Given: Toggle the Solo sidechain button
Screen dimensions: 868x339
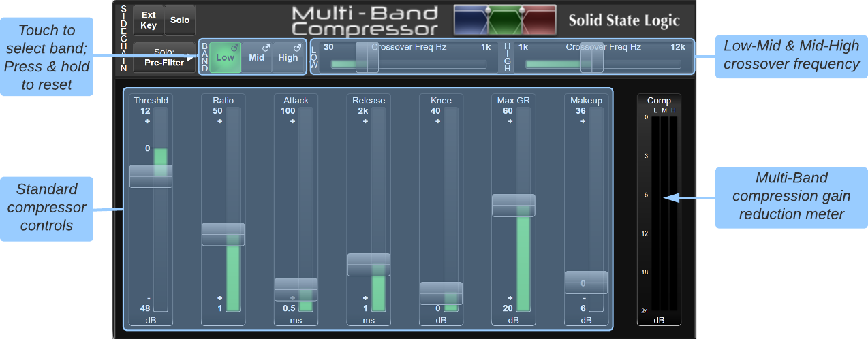Looking at the screenshot, I should click(x=180, y=20).
